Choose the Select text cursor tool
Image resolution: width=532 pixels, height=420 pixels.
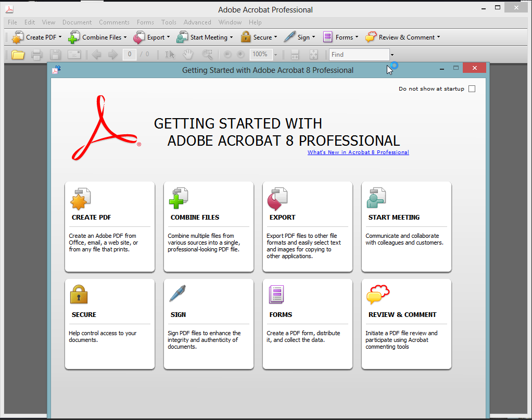click(x=170, y=55)
